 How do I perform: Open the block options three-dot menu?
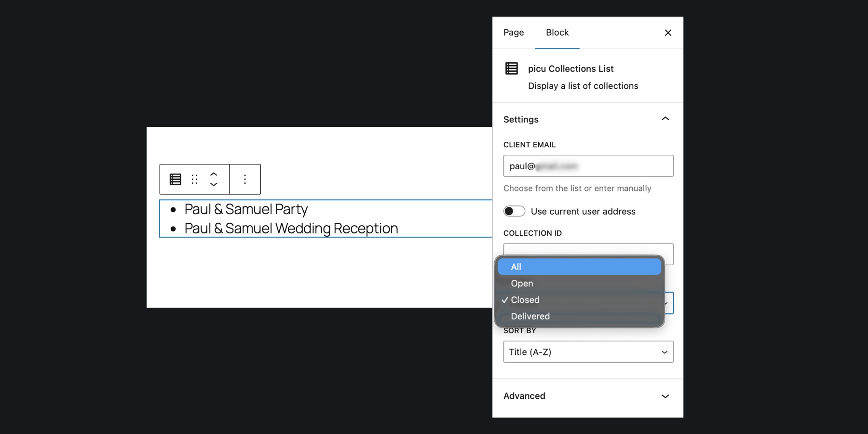(245, 179)
